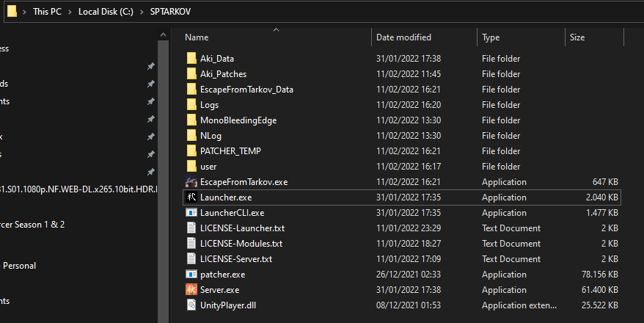Open the WEB-DL.x265 item in navigation pane
The image size is (644, 323).
[78, 189]
